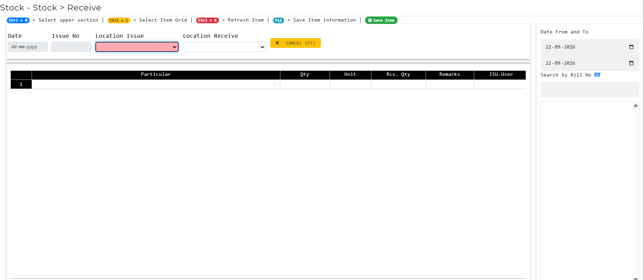Screen dimensions: 644x280
Task: Click the Rcv. Qty cell in row 1
Action: coord(398,84)
